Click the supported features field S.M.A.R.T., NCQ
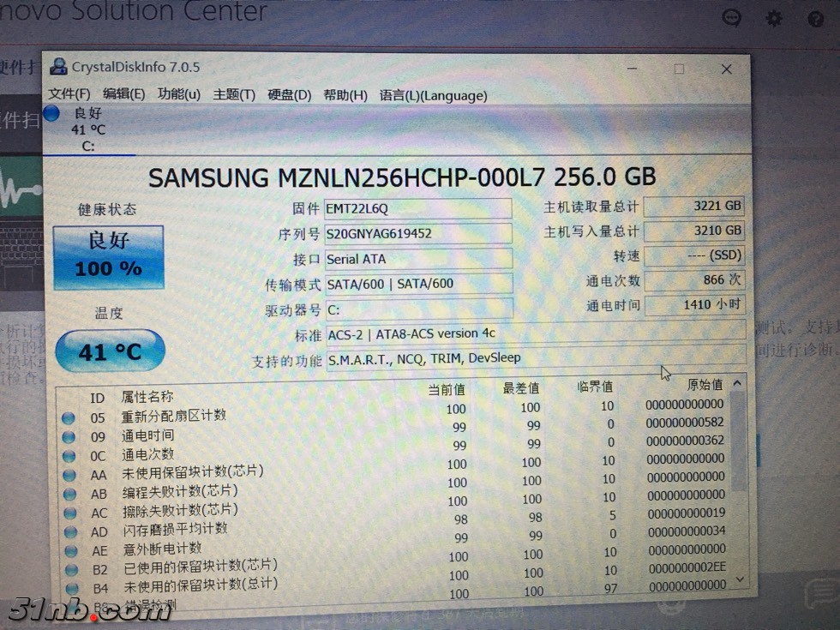 (536, 358)
